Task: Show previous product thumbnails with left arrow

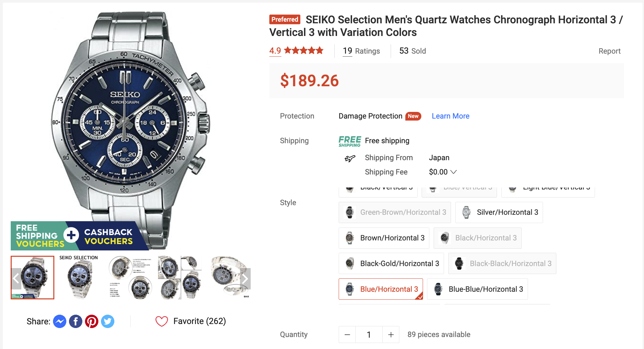Action: (x=16, y=279)
